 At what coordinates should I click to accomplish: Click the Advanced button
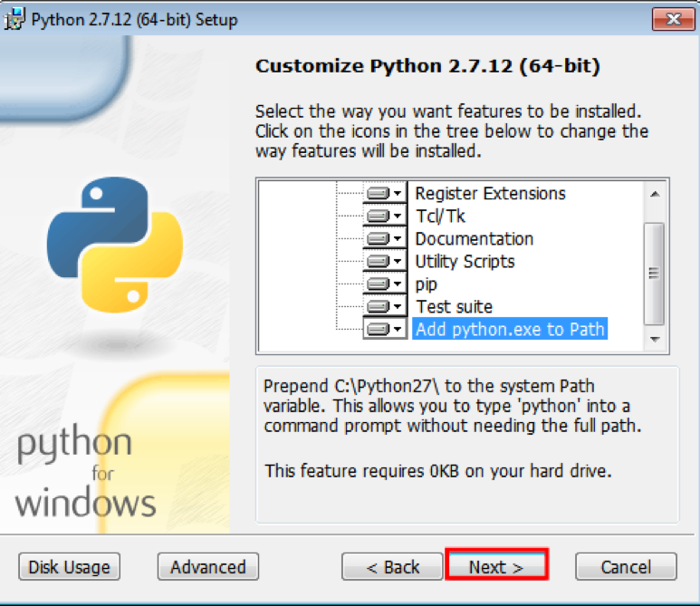click(207, 567)
